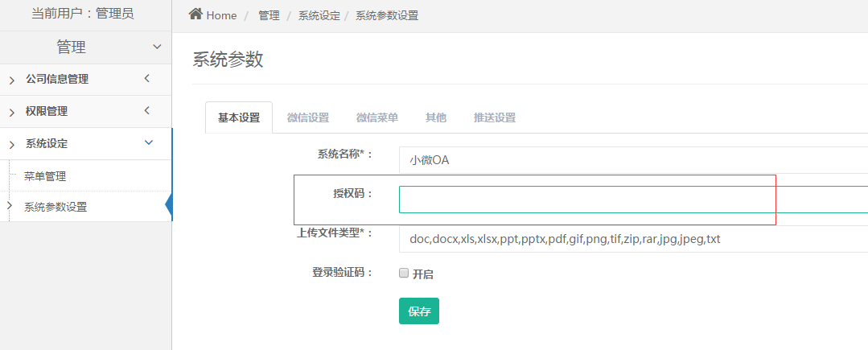This screenshot has height=350, width=868.
Task: Collapse 系统设定 with down chevron
Action: point(148,142)
